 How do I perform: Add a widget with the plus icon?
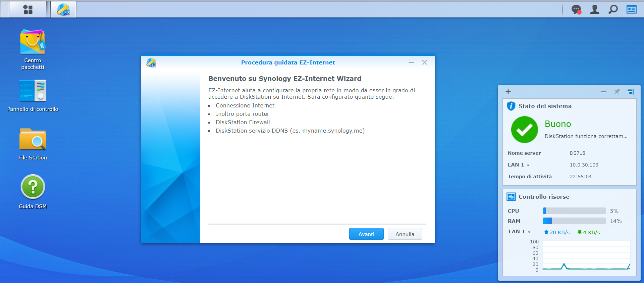[508, 92]
